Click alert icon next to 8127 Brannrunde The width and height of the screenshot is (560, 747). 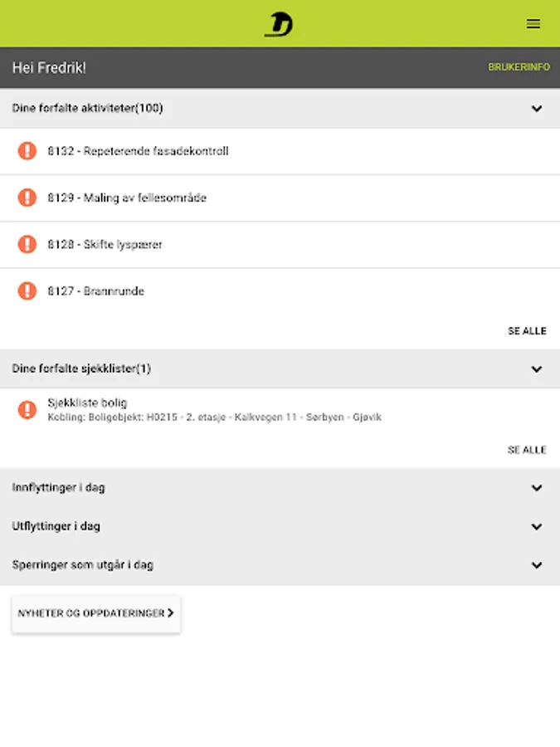tap(27, 290)
